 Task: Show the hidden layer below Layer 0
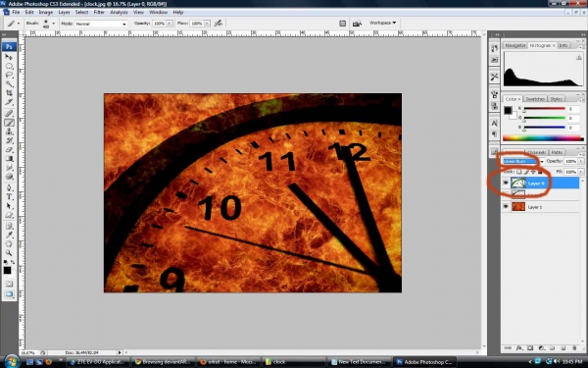click(506, 194)
